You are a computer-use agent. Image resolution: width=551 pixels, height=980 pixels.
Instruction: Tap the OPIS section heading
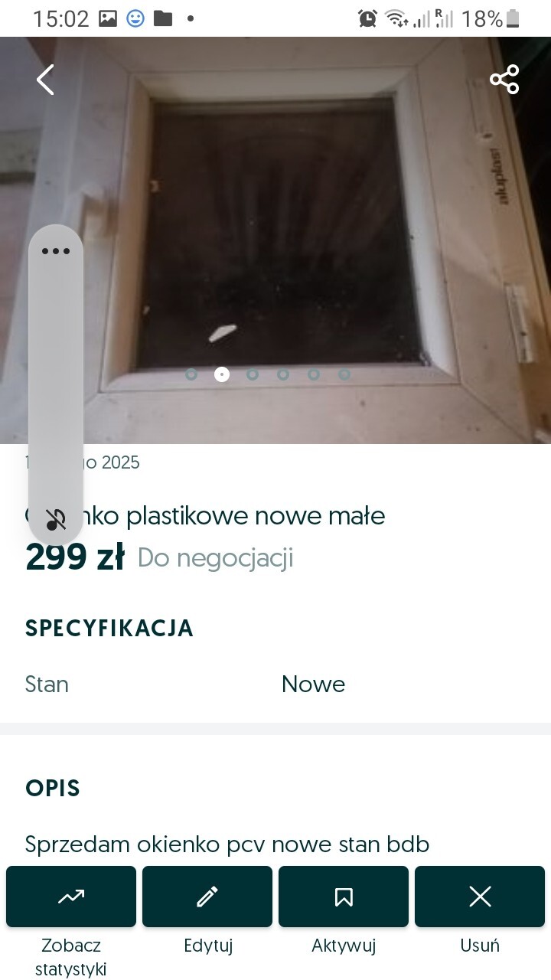[53, 788]
